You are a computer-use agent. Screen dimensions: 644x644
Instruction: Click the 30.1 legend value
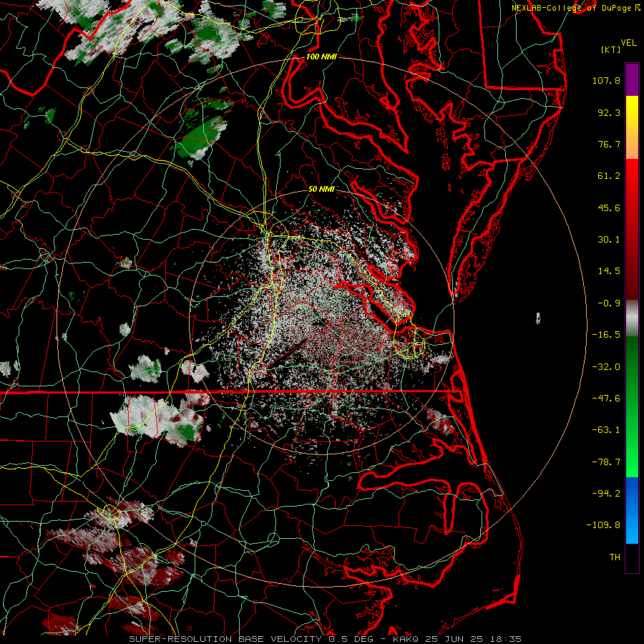point(609,240)
